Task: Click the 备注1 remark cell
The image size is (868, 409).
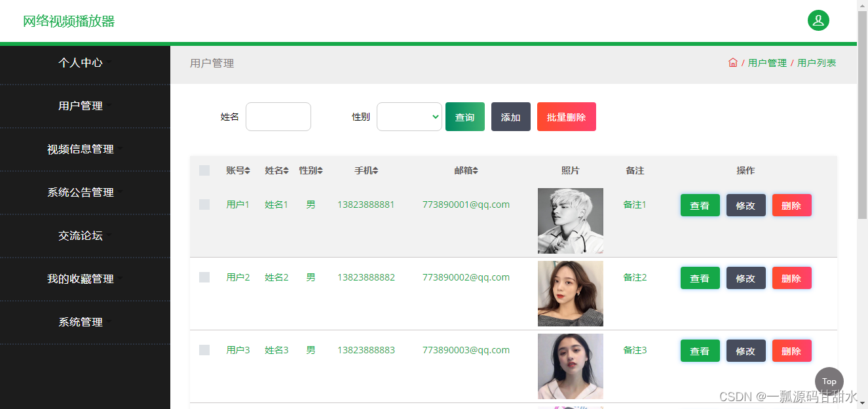Action: 635,204
